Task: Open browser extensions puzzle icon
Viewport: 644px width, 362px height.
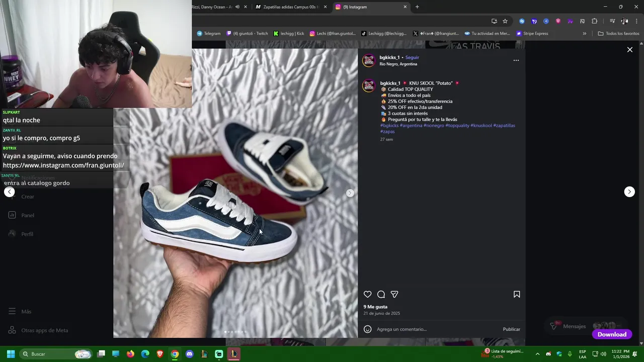Action: 594,21
